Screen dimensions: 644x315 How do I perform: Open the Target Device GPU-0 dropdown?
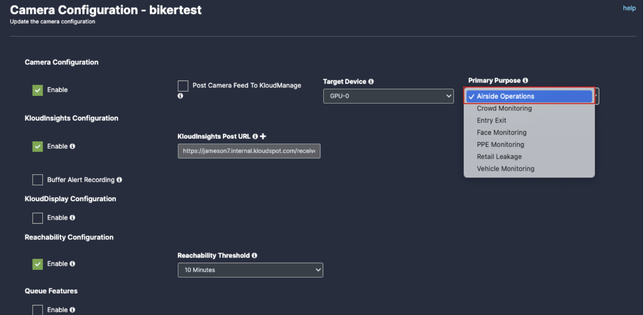388,96
